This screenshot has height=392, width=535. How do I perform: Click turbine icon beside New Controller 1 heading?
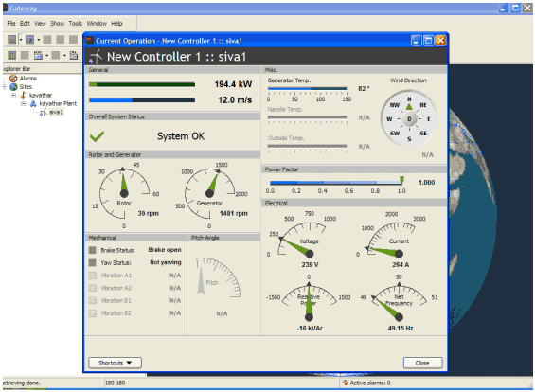pos(96,56)
